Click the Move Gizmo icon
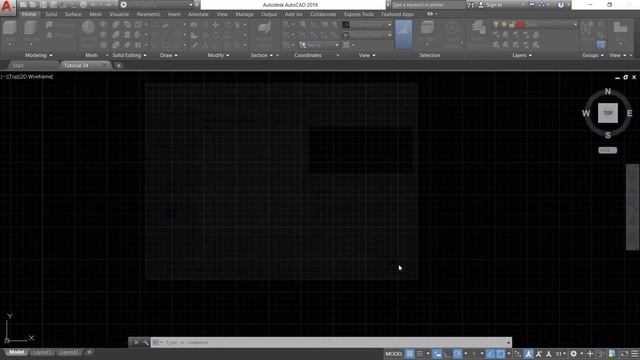Screen dimensions: 640x360 coord(452,28)
